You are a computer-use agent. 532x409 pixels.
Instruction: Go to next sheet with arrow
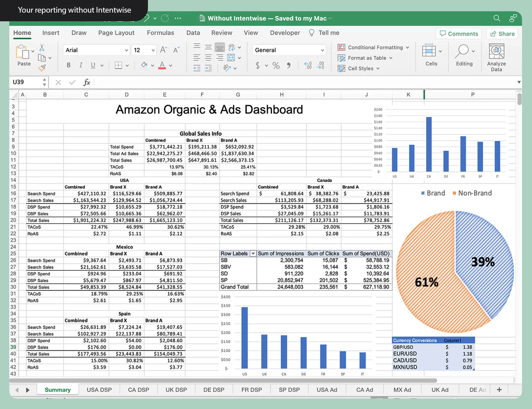tap(28, 390)
